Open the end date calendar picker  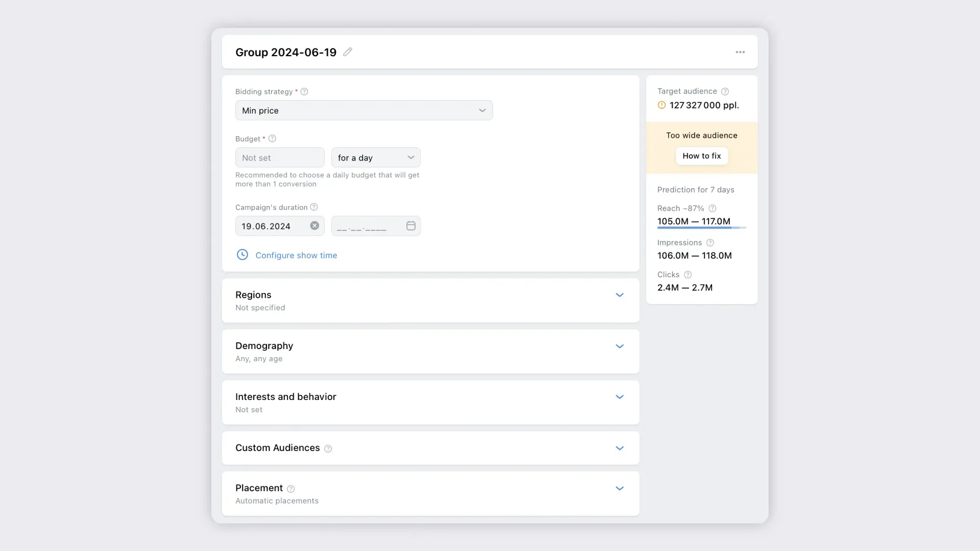point(410,226)
